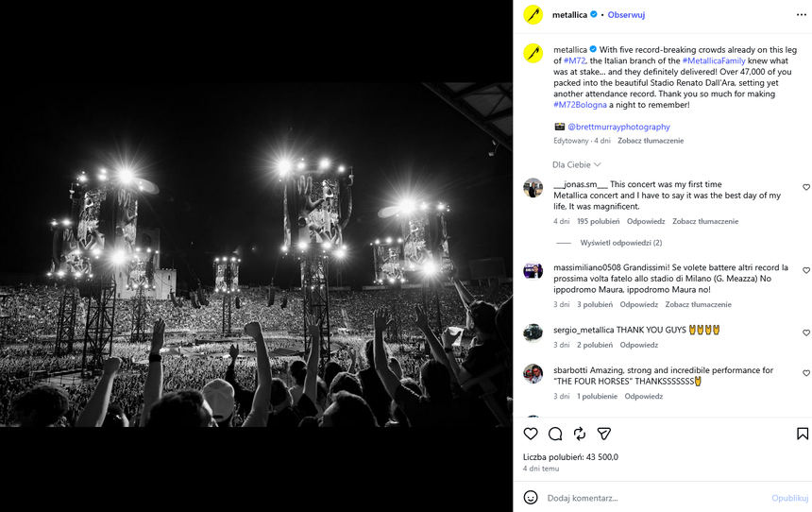Show translation via Zobacz tłumaczenie under caption
Viewport: 812px width, 512px height.
651,141
